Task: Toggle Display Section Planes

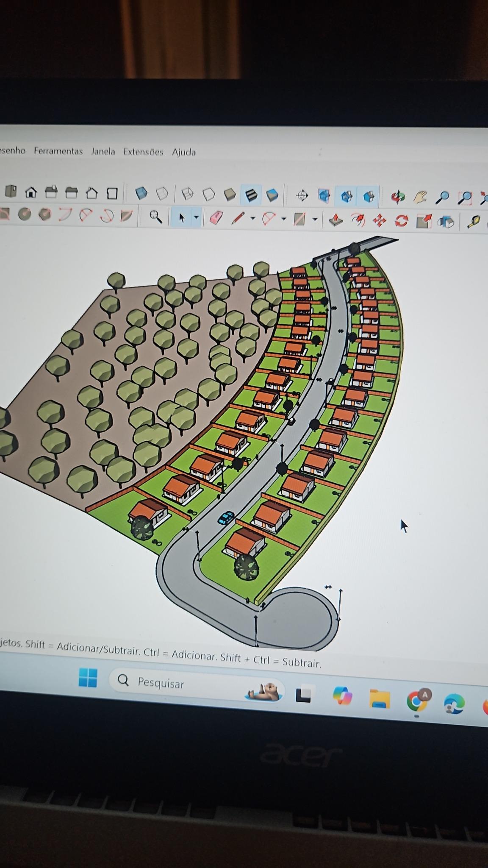Action: click(324, 196)
